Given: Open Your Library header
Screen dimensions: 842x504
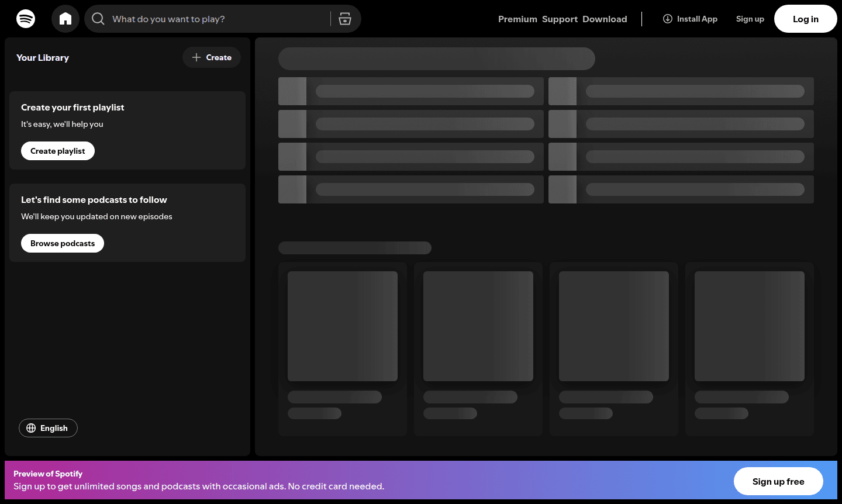Looking at the screenshot, I should (x=43, y=57).
